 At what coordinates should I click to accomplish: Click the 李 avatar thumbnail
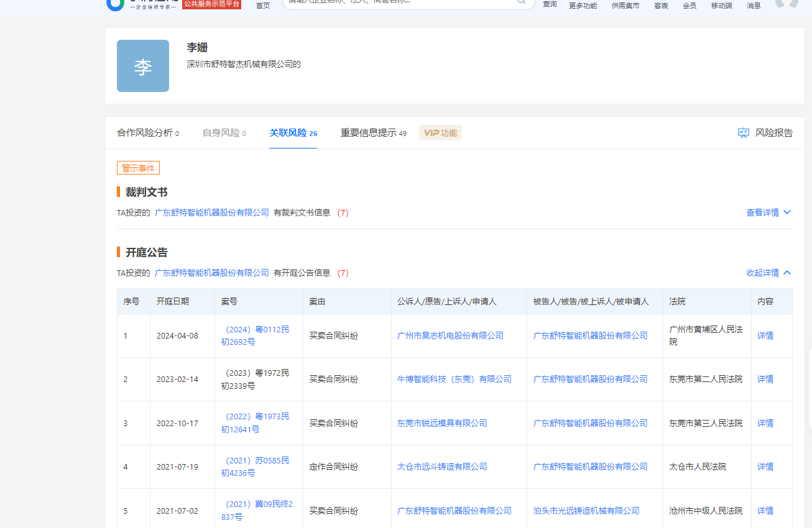pos(143,66)
